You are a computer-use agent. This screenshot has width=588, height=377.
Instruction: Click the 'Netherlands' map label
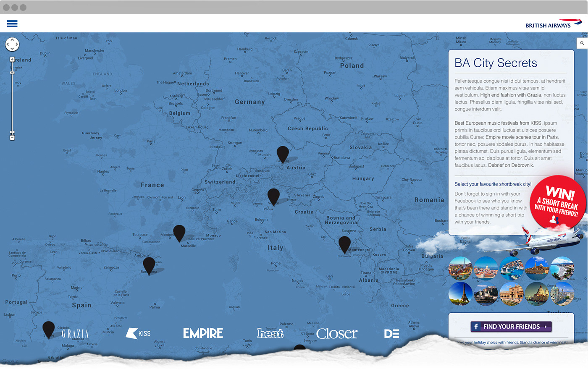click(193, 84)
